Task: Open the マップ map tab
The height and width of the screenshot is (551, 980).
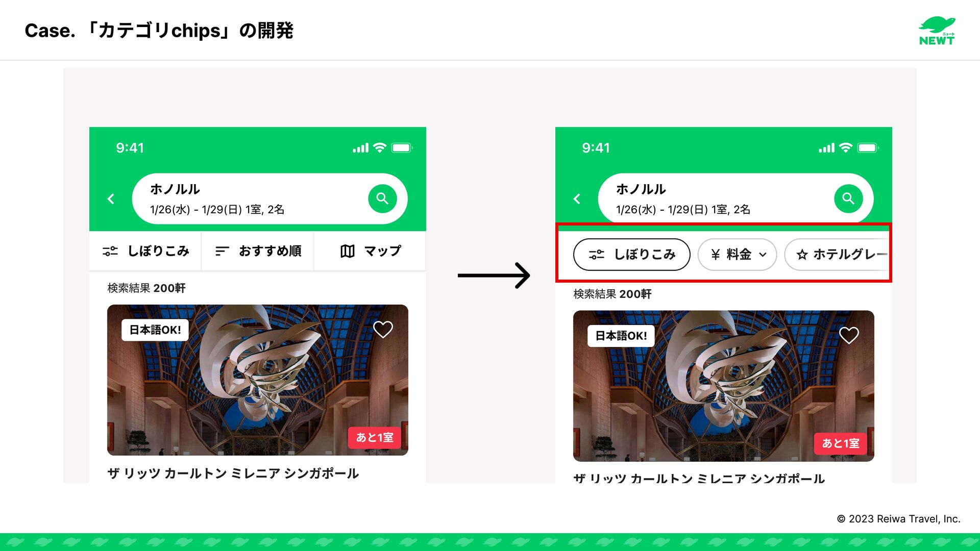Action: pyautogui.click(x=370, y=251)
